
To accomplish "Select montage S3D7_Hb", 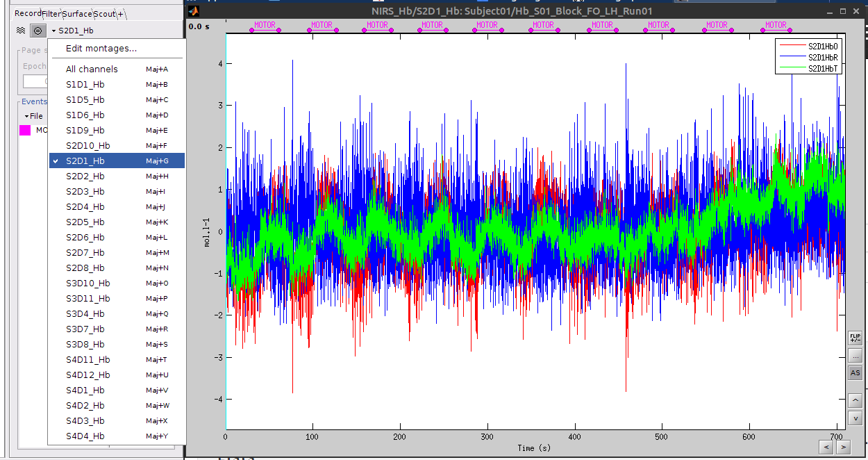I will (117, 329).
